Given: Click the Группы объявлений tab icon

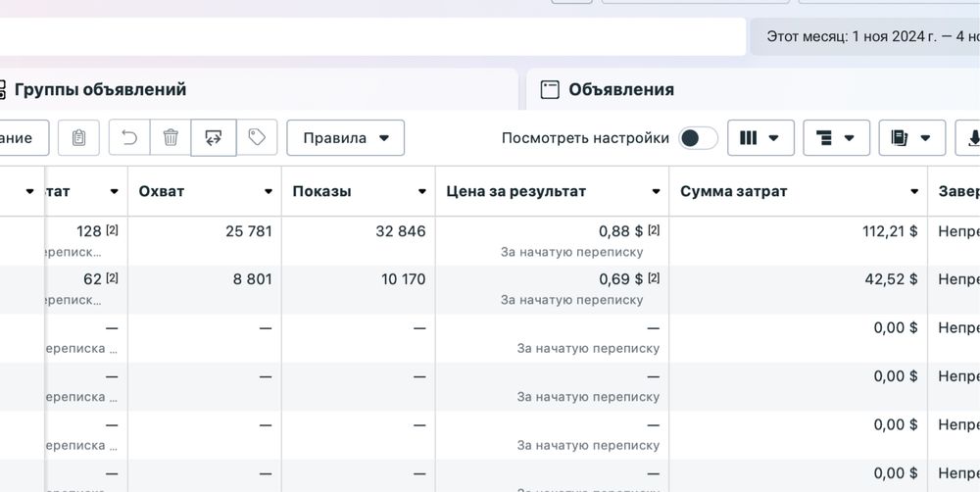Looking at the screenshot, I should [x=2, y=89].
